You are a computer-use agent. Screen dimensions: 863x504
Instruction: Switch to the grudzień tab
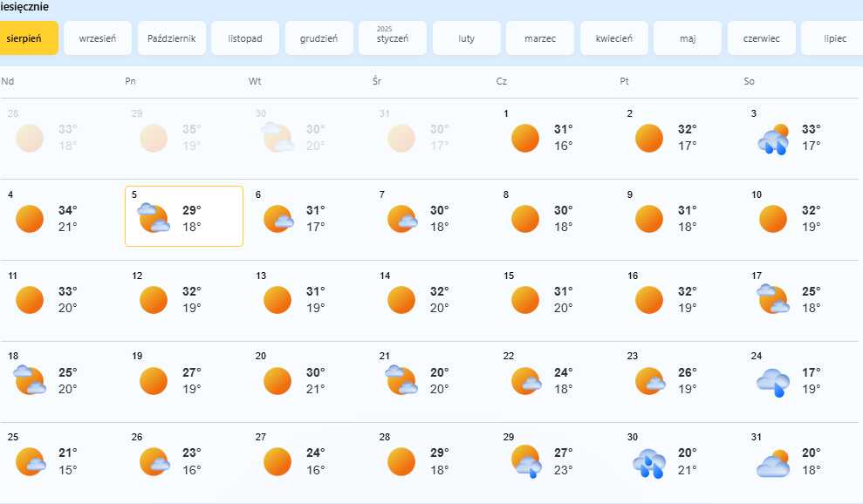pos(318,38)
